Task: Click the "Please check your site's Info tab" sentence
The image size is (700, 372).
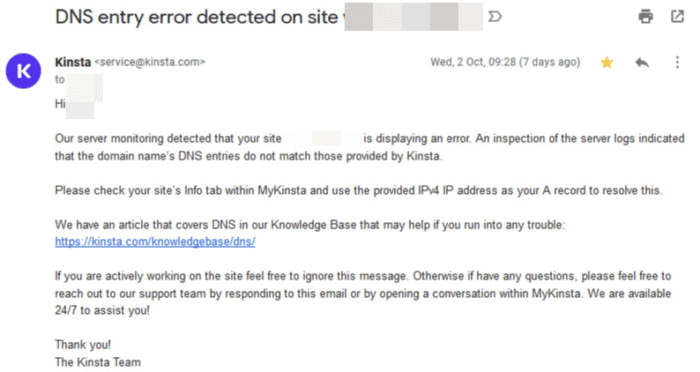Action: coord(358,191)
